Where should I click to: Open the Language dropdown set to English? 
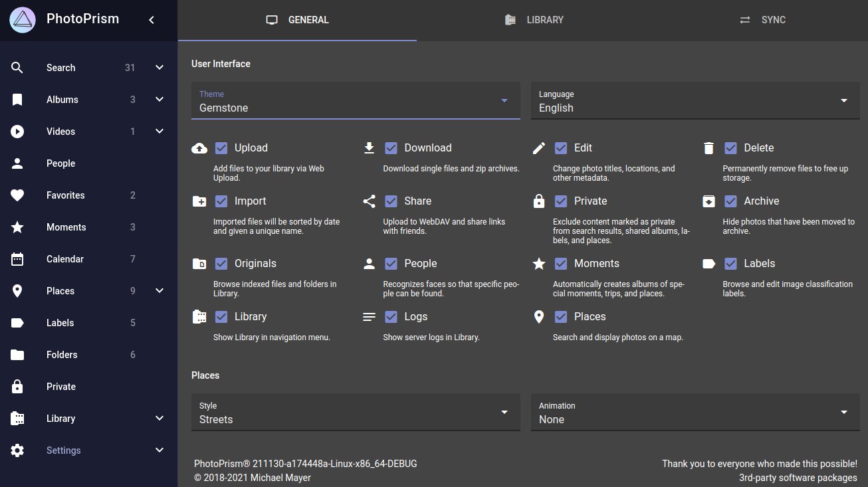[695, 101]
